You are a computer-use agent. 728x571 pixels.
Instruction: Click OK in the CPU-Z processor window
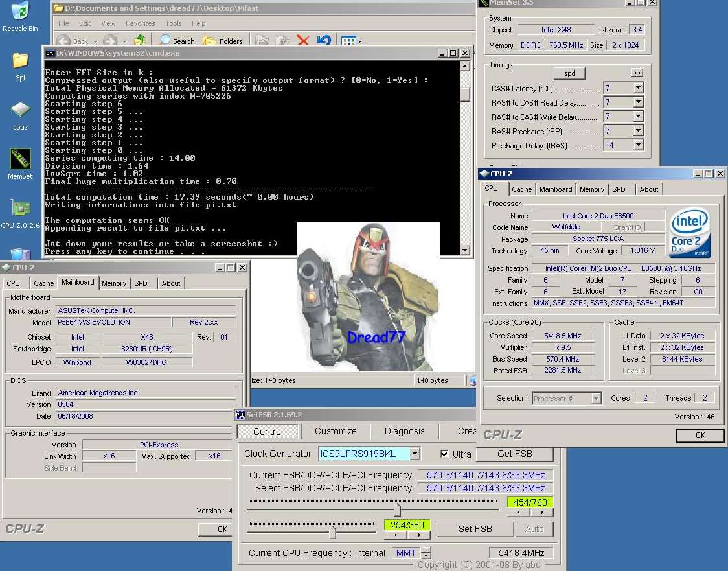pos(700,436)
